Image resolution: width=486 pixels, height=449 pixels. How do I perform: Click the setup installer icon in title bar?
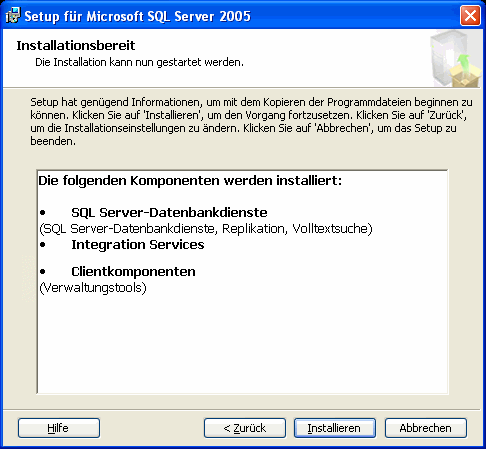coord(13,16)
